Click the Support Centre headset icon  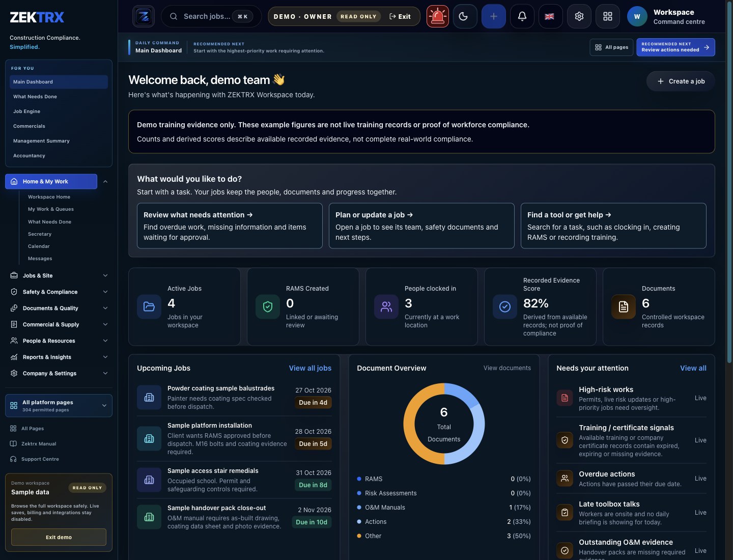tap(13, 459)
